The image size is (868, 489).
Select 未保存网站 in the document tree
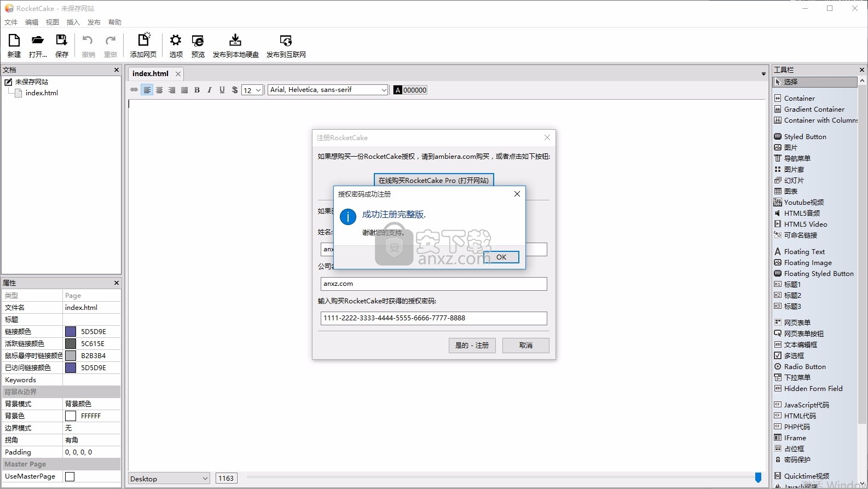tap(31, 82)
